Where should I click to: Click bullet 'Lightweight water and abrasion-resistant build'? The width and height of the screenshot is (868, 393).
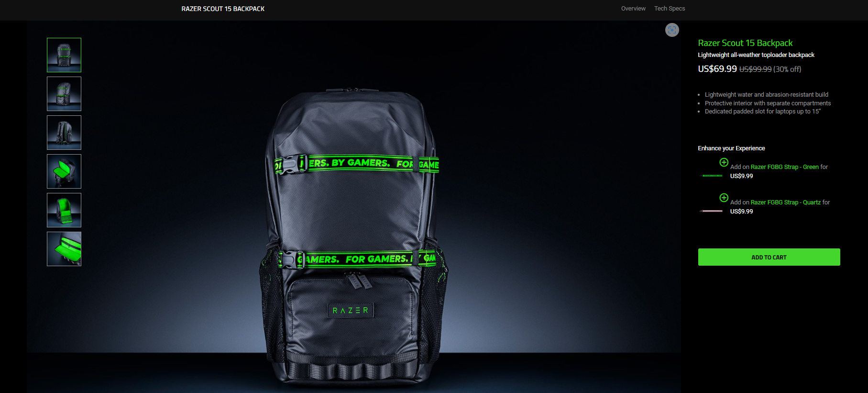click(x=767, y=95)
